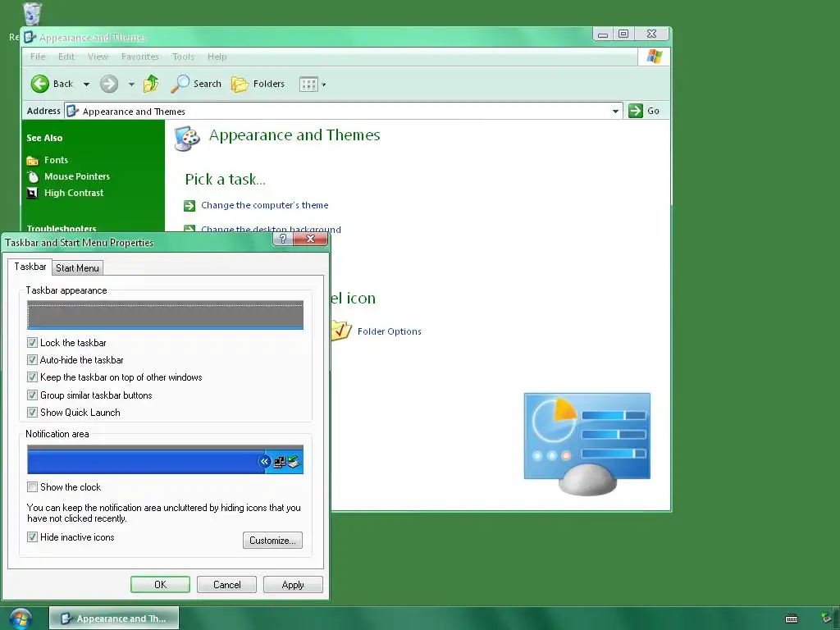
Task: Click the OK button
Action: tap(160, 584)
